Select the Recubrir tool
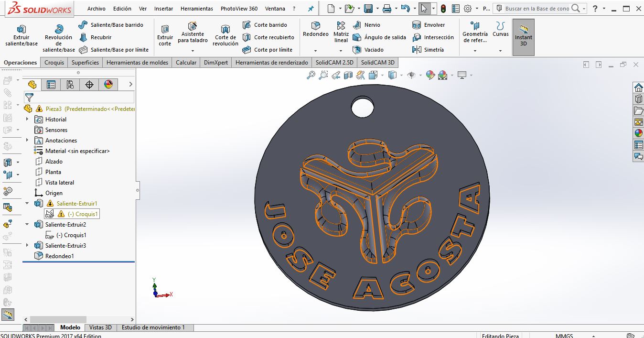Viewport: 644px width, 338px height. (x=95, y=37)
